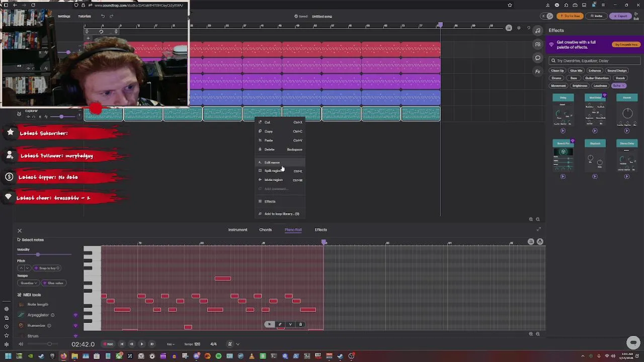
Task: Switch to the Piano Roll tab
Action: pos(293,230)
